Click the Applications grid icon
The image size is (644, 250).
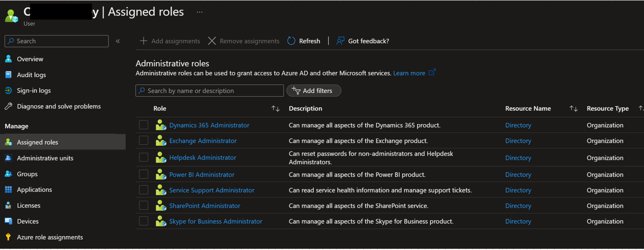pyautogui.click(x=8, y=190)
